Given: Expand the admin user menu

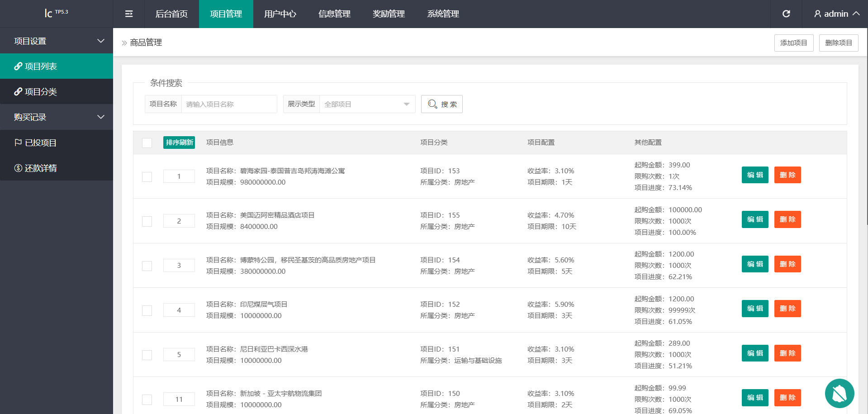Looking at the screenshot, I should 836,14.
